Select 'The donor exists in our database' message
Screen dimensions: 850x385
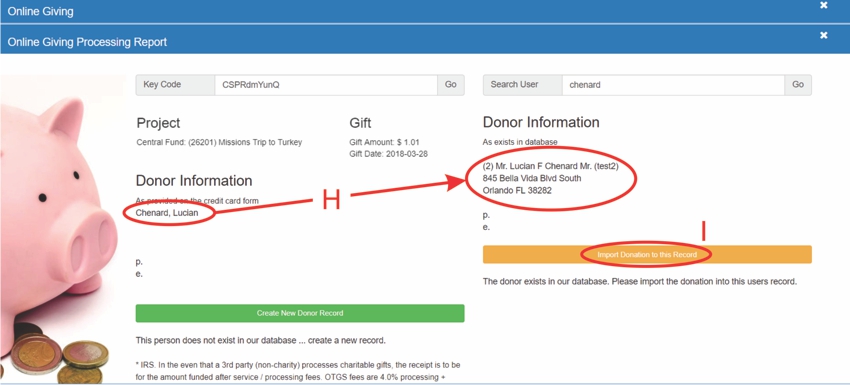tap(640, 282)
